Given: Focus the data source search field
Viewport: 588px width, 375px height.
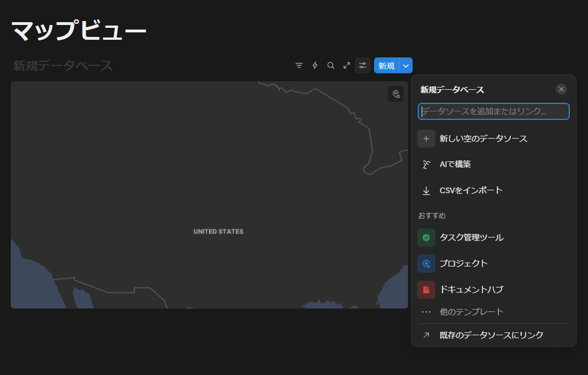Looking at the screenshot, I should pos(494,111).
